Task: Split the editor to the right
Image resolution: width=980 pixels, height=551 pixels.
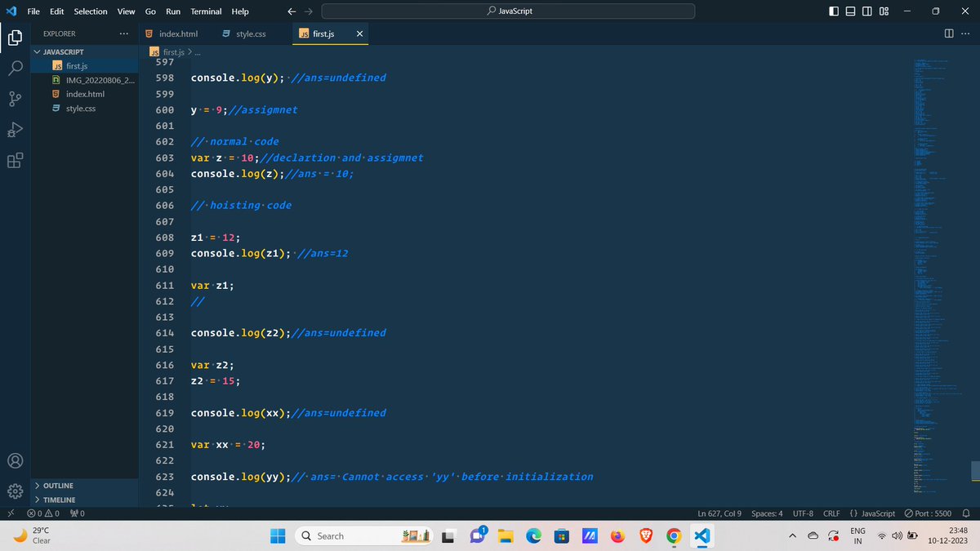Action: (948, 33)
